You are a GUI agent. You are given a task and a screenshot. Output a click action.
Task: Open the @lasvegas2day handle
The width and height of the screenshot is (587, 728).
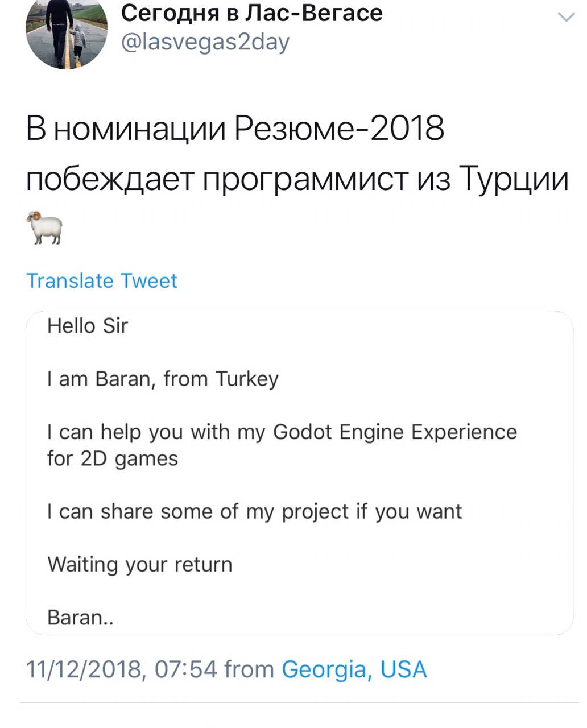tap(205, 42)
